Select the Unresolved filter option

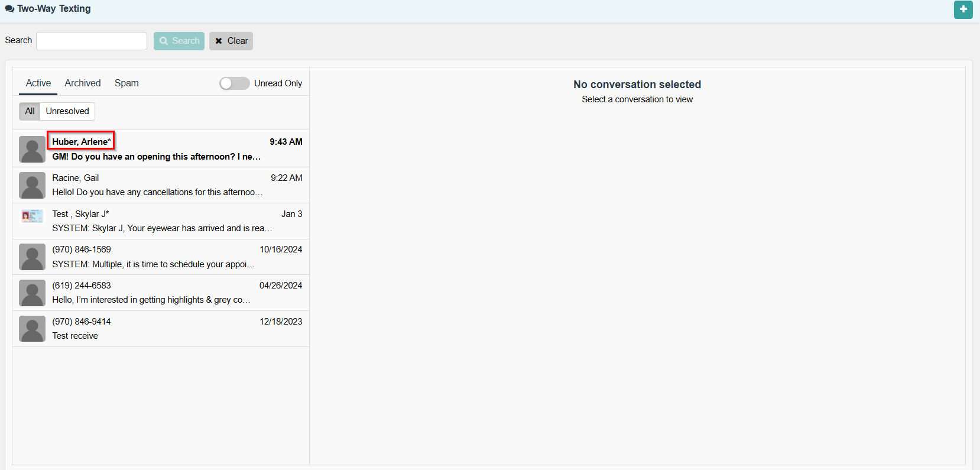click(67, 111)
